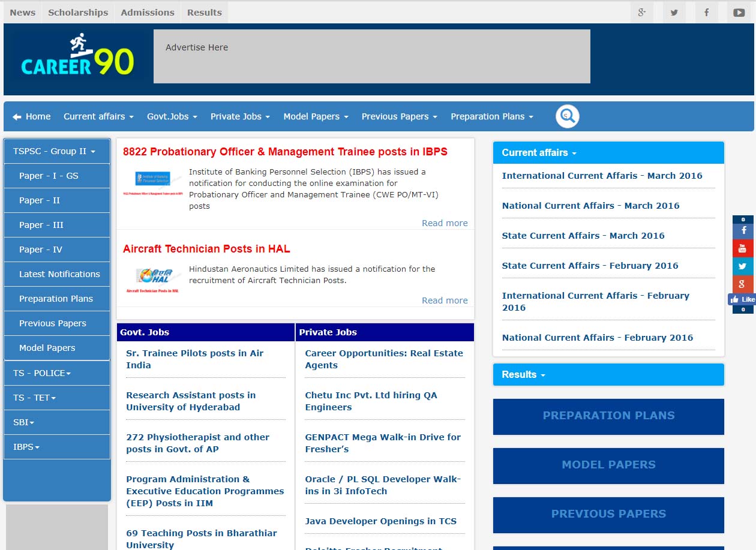Image resolution: width=756 pixels, height=550 pixels.
Task: Toggle the Results panel header
Action: coord(608,375)
